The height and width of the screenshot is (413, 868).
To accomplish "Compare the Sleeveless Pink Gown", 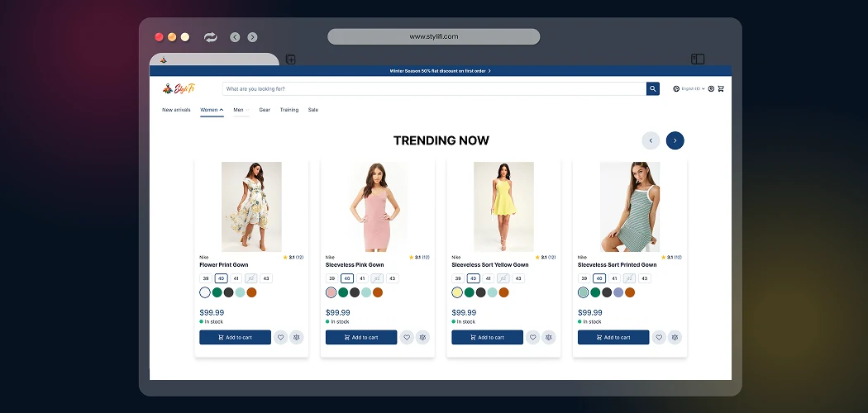I will (x=422, y=337).
